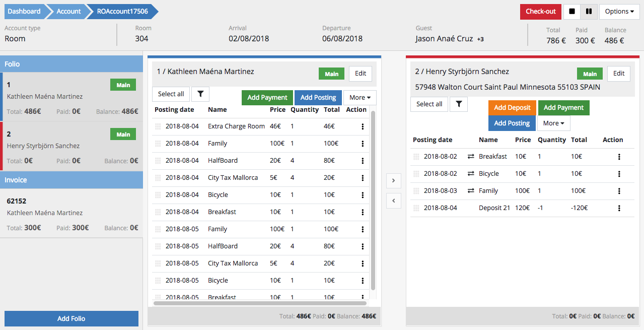Screen dimensions: 644x330
Task: Click Select all in folio 1
Action: click(171, 94)
